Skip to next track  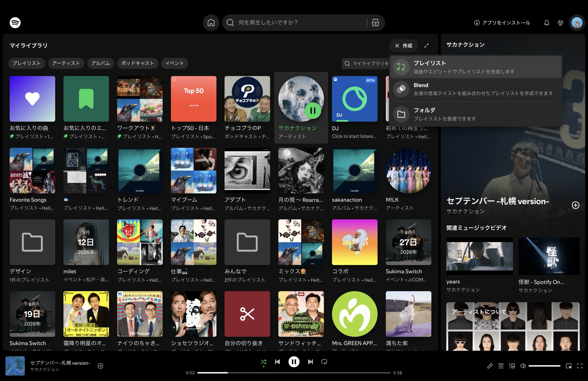(310, 362)
